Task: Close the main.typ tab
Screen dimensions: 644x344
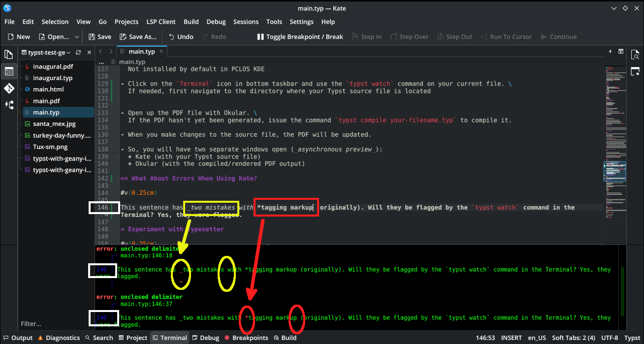Action: (x=161, y=51)
